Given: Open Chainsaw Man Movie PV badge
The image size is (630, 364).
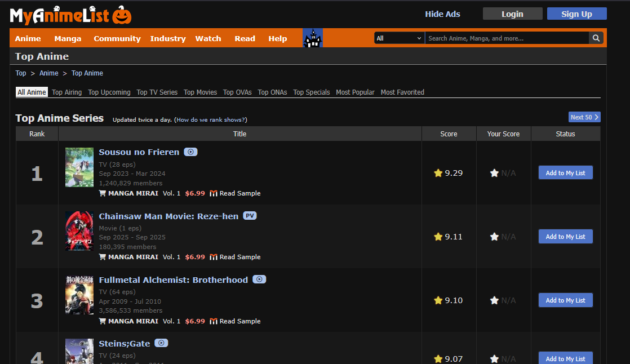Looking at the screenshot, I should click(x=250, y=216).
